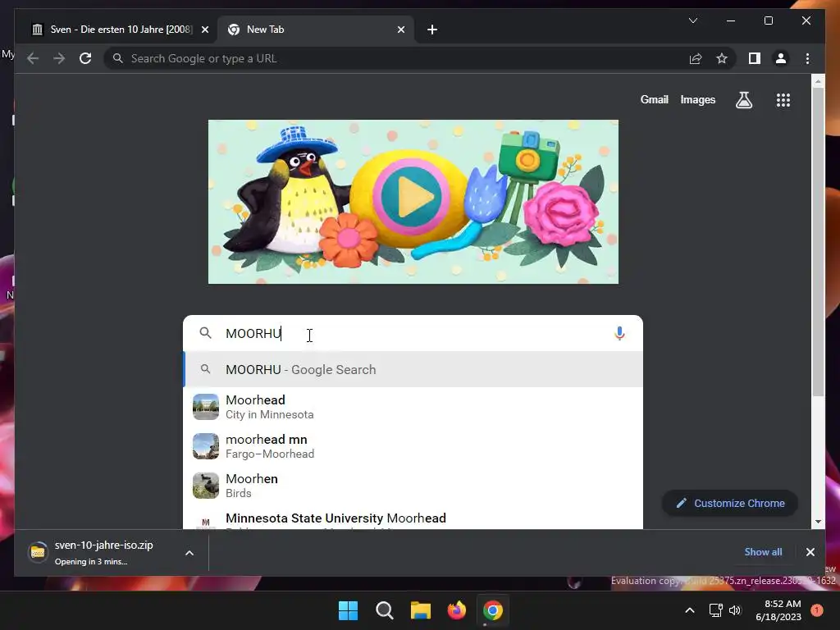This screenshot has height=630, width=840.
Task: Click the browser forward arrow
Action: [x=59, y=58]
